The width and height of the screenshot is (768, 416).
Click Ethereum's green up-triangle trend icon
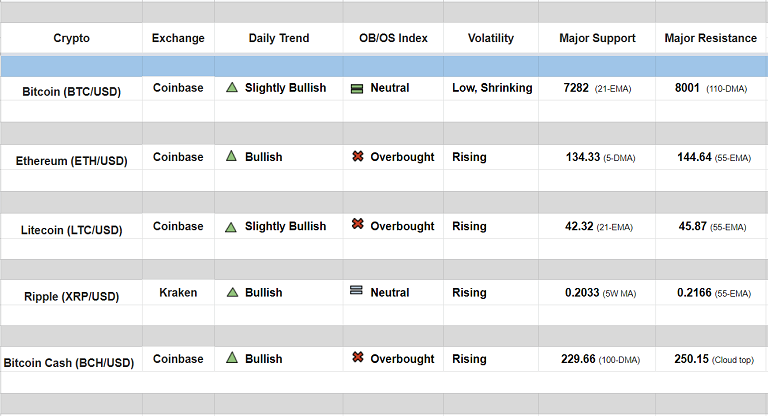point(232,156)
